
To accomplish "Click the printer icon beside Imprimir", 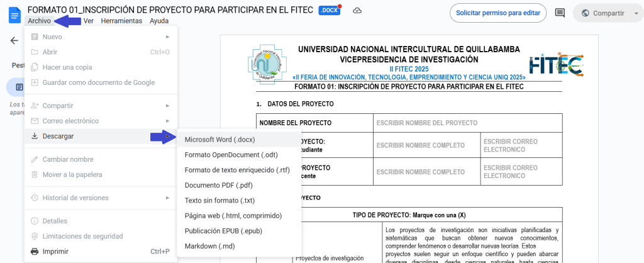I will click(35, 252).
